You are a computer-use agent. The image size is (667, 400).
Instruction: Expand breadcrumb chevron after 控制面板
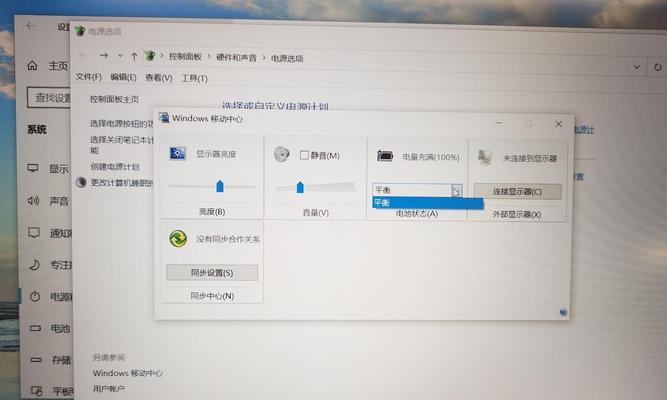click(209, 57)
